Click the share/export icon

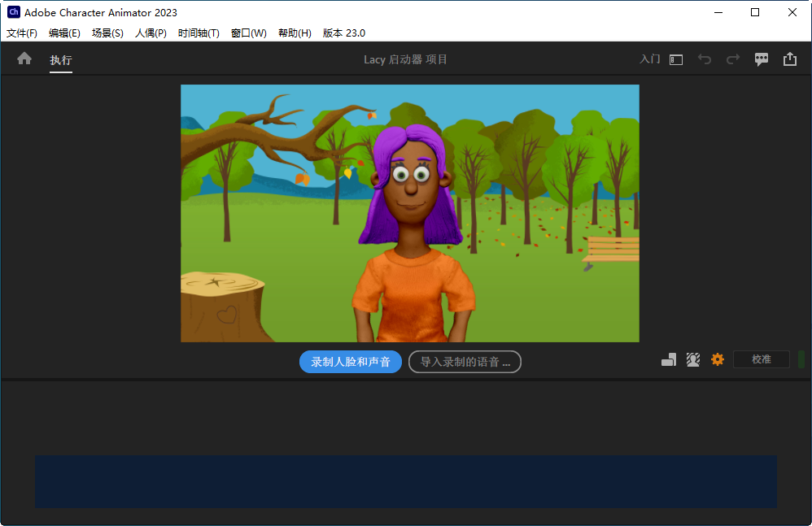pos(790,59)
